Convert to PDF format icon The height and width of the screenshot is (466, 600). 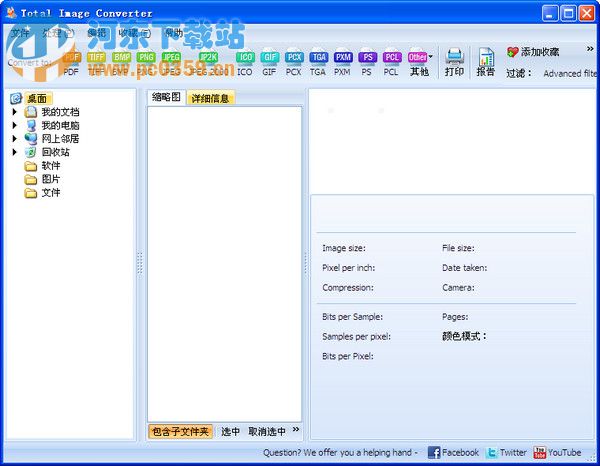coord(72,64)
